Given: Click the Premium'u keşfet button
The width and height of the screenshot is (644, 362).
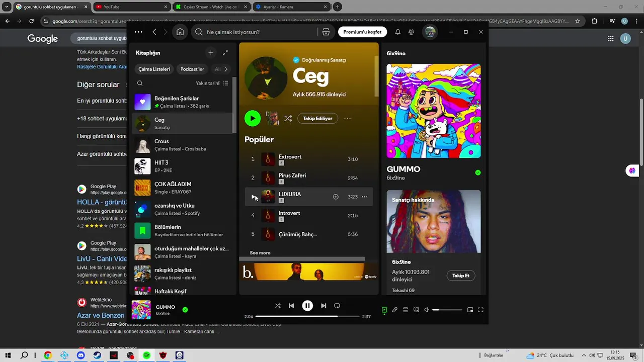Looking at the screenshot, I should click(x=362, y=32).
